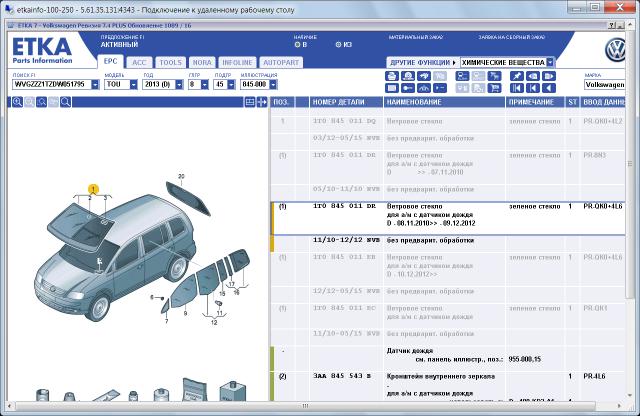Click the ПОЗ. column header
The height and width of the screenshot is (416, 640).
pos(281,102)
